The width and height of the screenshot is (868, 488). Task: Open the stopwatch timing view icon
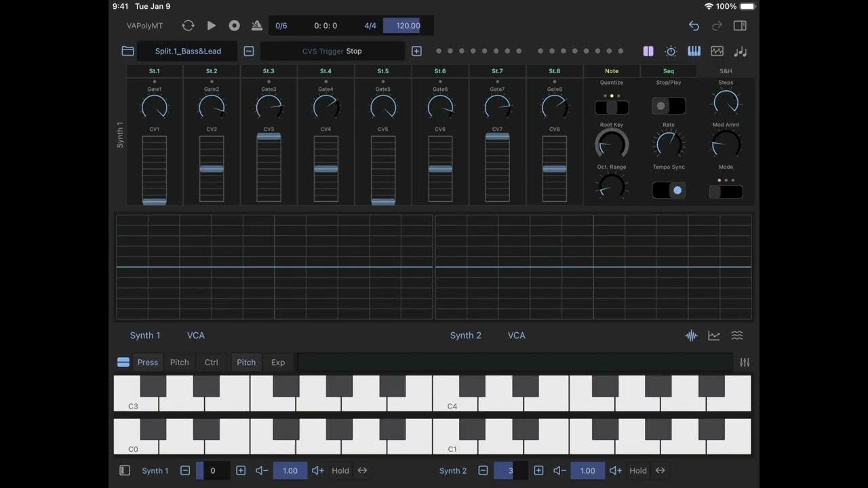(x=671, y=51)
